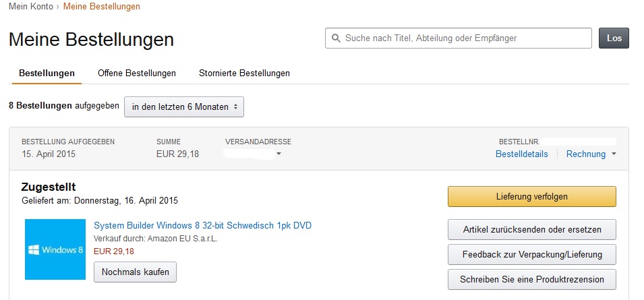Select the Bestellungen tab
The height and width of the screenshot is (300, 644).
[x=47, y=73]
